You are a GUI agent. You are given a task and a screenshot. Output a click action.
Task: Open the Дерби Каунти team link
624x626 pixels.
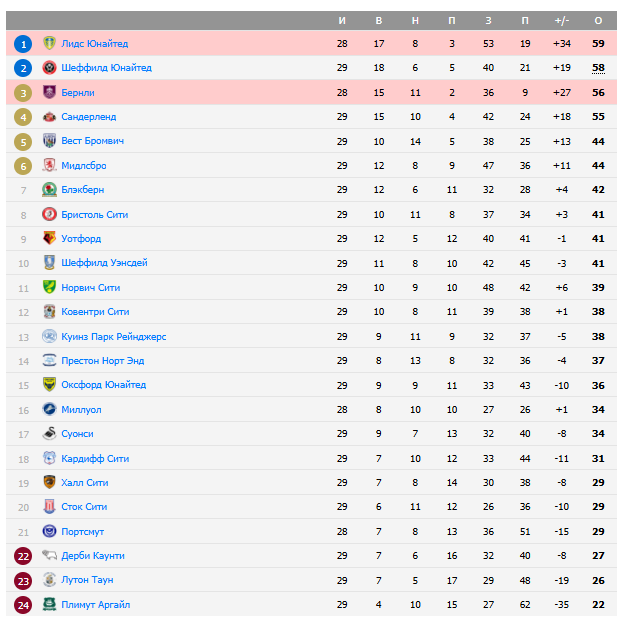click(92, 556)
